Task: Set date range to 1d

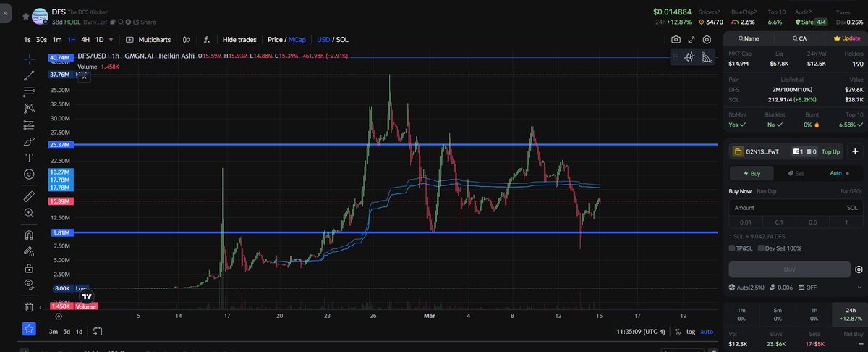Action: point(80,332)
